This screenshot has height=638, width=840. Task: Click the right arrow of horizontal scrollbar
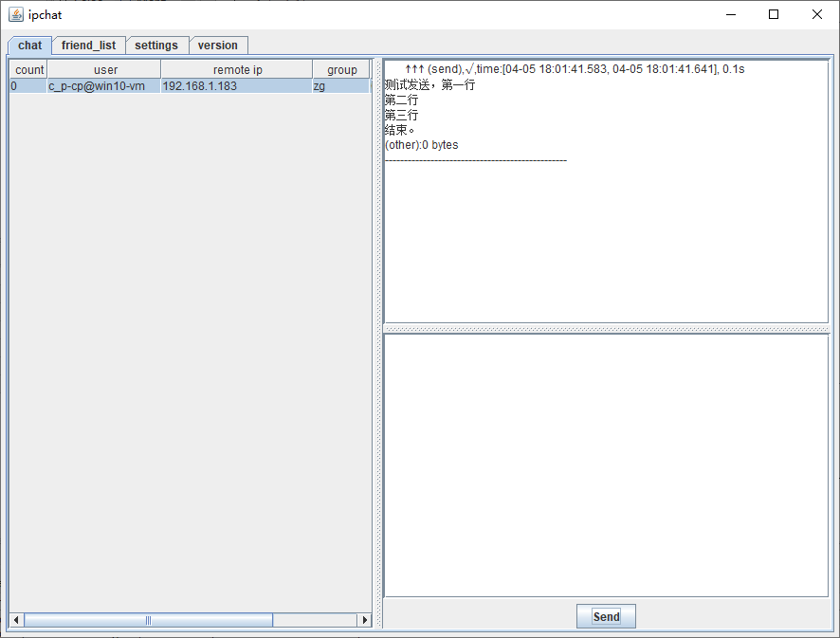click(x=365, y=620)
